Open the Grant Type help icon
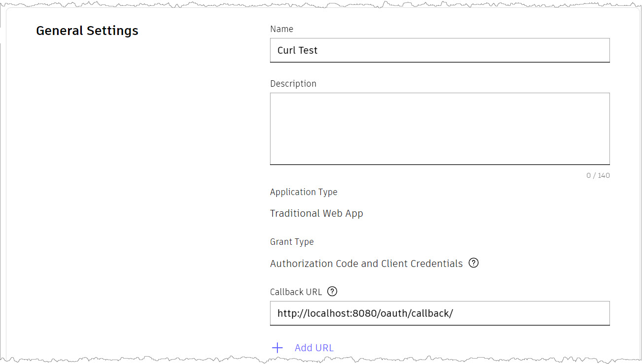This screenshot has width=642, height=364. point(473,263)
